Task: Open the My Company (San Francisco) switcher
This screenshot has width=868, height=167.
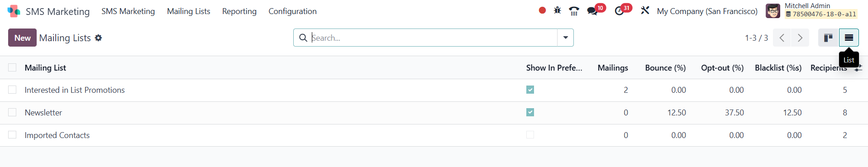Action: click(x=707, y=11)
